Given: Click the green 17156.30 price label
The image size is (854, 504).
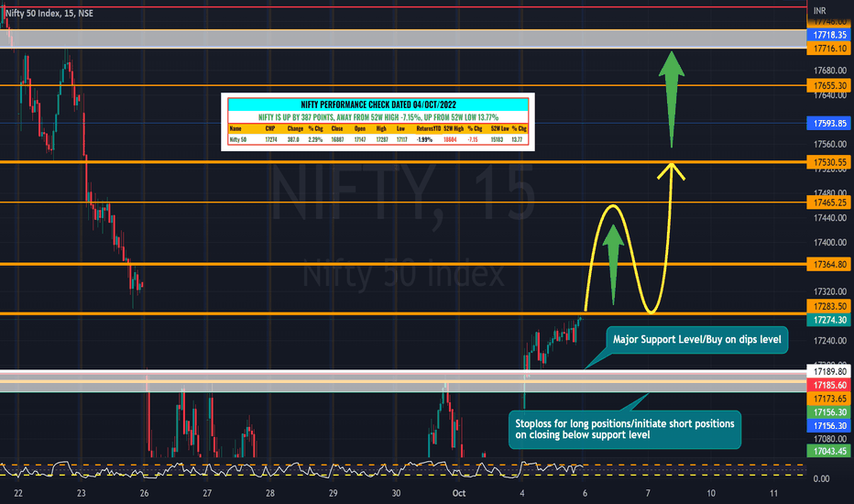Looking at the screenshot, I should click(829, 412).
